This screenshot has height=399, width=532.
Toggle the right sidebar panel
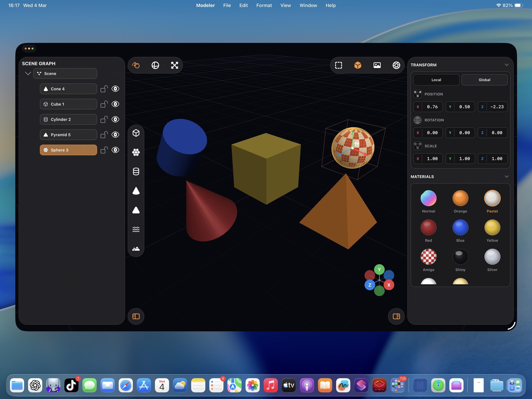[396, 316]
